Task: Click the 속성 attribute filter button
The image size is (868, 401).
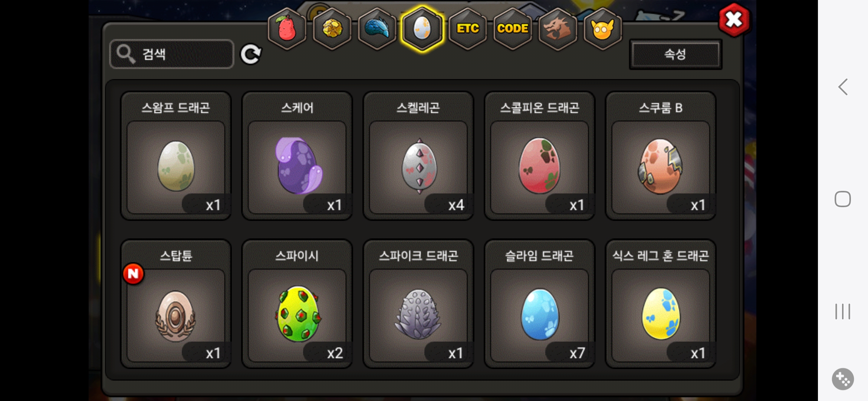Action: (675, 54)
